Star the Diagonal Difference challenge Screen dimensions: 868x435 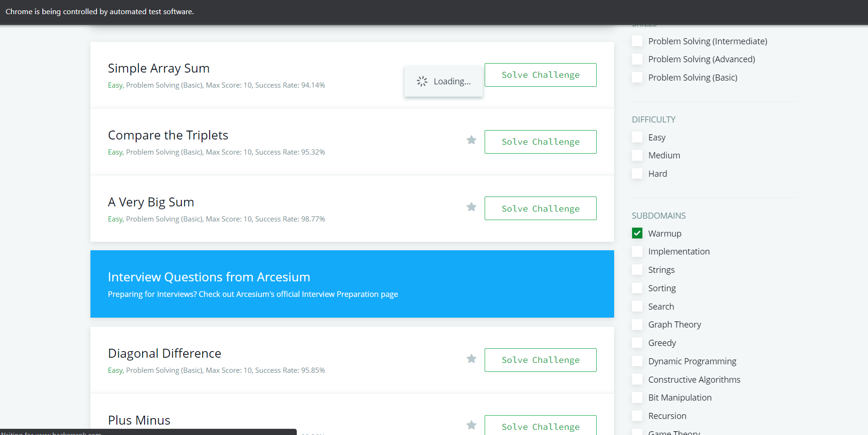471,359
